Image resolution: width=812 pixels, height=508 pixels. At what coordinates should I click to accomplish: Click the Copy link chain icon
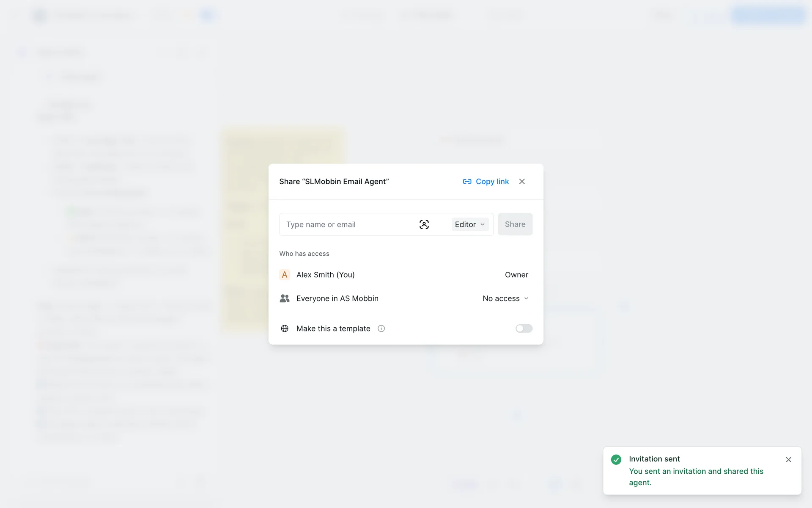click(x=467, y=182)
